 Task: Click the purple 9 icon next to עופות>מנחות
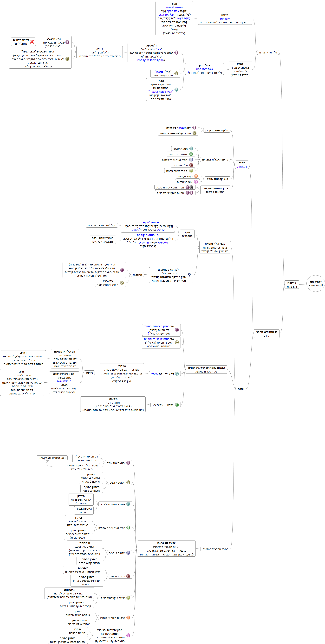(195, 182)
